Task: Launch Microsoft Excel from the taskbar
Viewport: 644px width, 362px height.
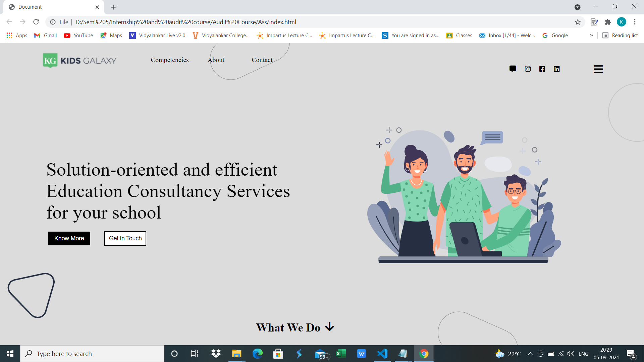Action: pos(341,353)
